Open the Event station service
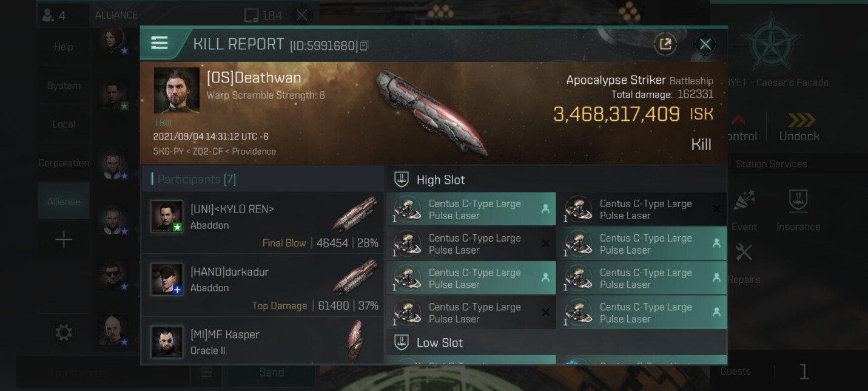This screenshot has width=868, height=391. click(x=744, y=210)
